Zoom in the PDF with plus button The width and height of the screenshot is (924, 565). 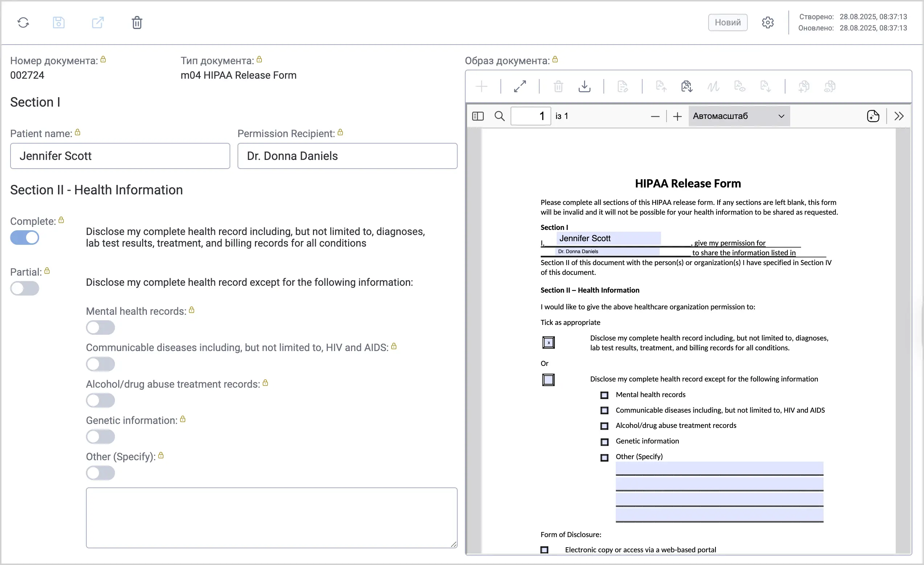pyautogui.click(x=677, y=117)
